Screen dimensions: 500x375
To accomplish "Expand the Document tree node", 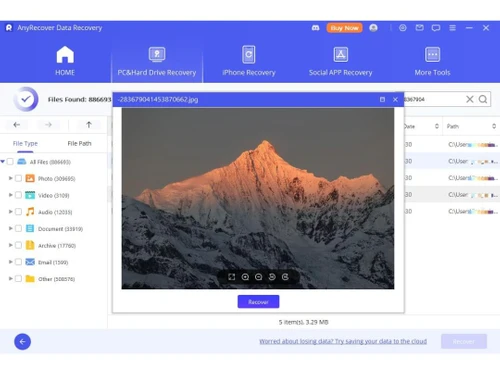I will pyautogui.click(x=10, y=228).
